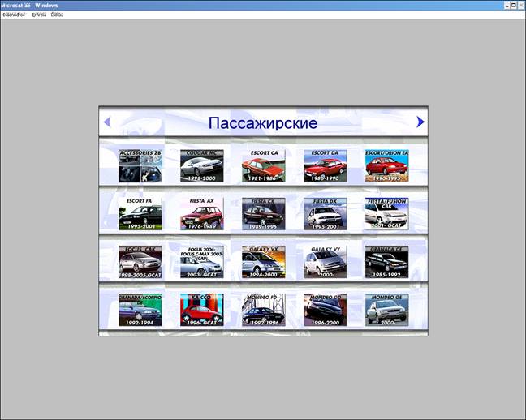Image resolution: width=526 pixels, height=420 pixels.
Task: Select the Ka CCQ 1996 model
Action: tap(202, 310)
